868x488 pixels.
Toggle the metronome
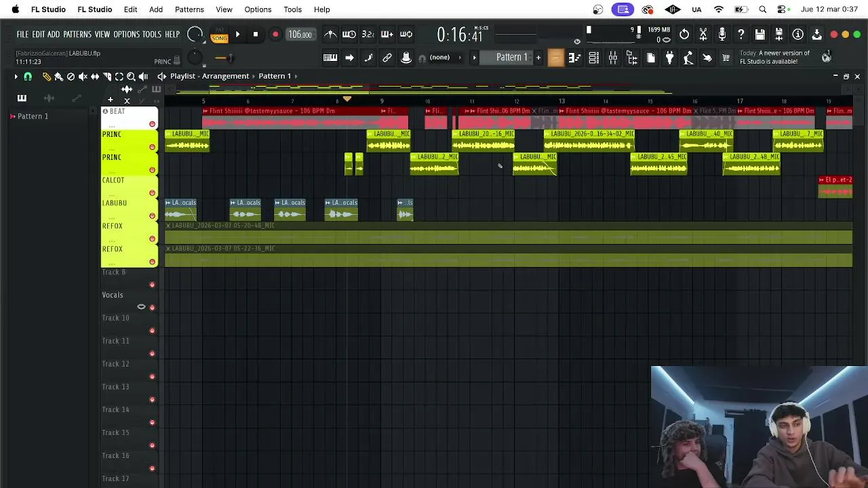tap(330, 35)
